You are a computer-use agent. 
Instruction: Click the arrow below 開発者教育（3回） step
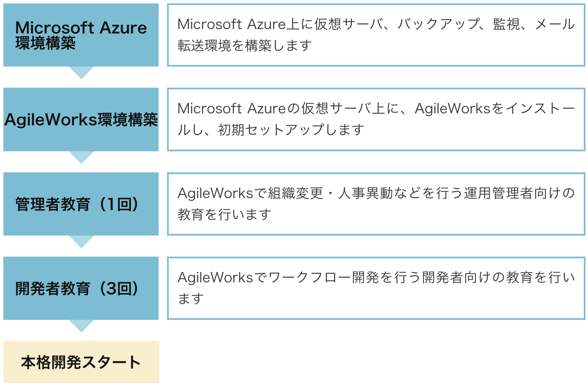pos(81,325)
